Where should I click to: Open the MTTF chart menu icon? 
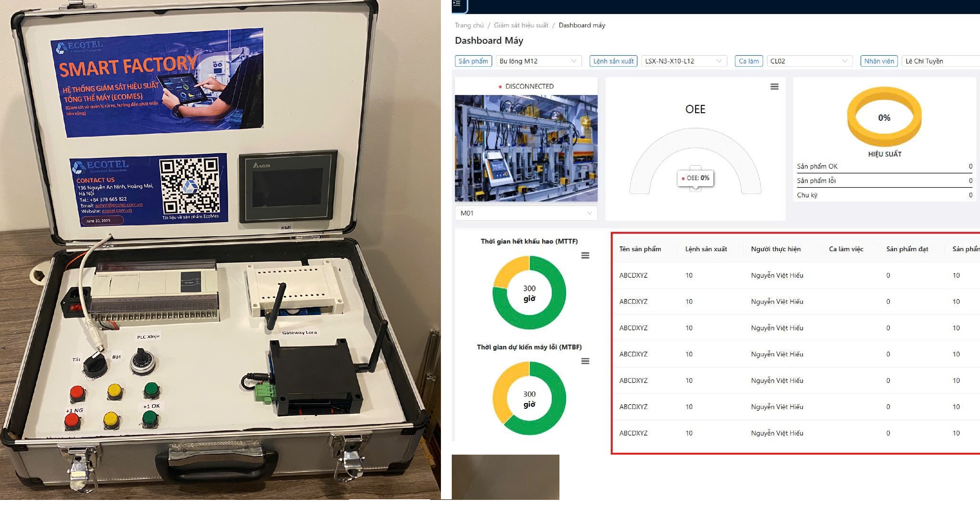[x=585, y=255]
